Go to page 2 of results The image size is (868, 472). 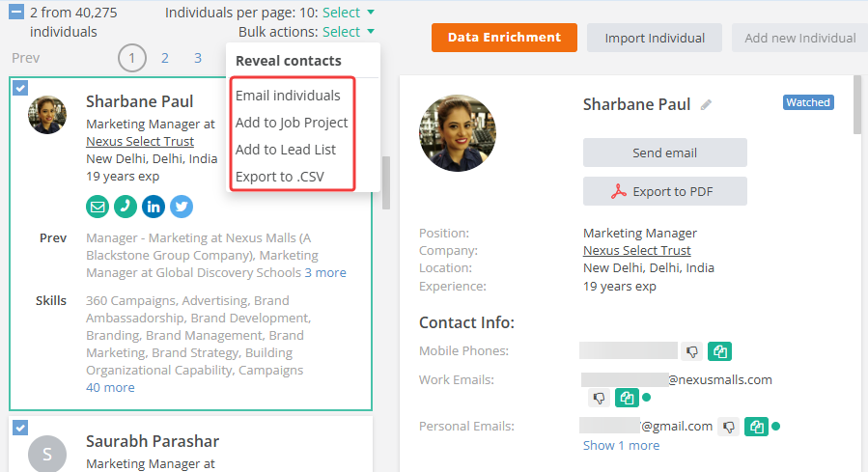[x=165, y=58]
